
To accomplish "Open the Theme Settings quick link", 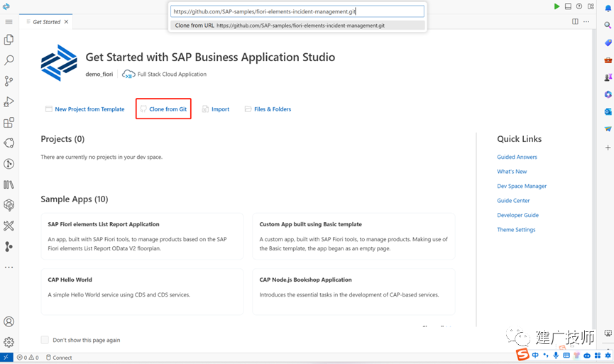I will 516,229.
